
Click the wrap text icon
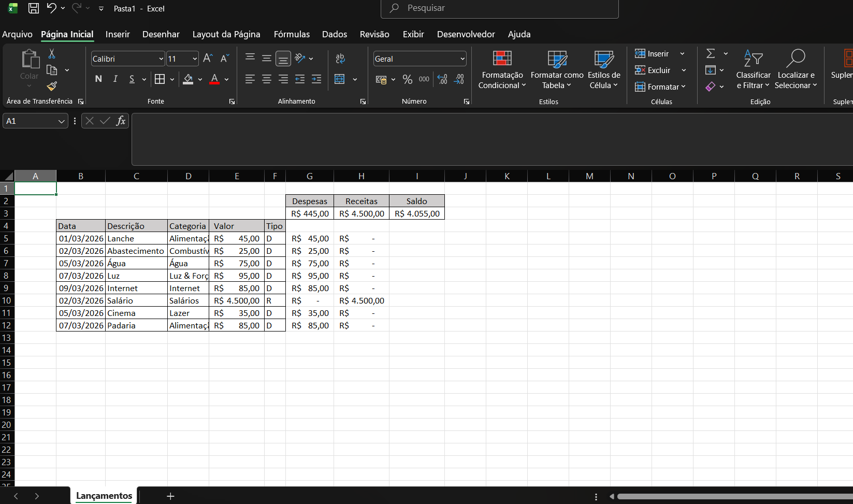coord(340,59)
